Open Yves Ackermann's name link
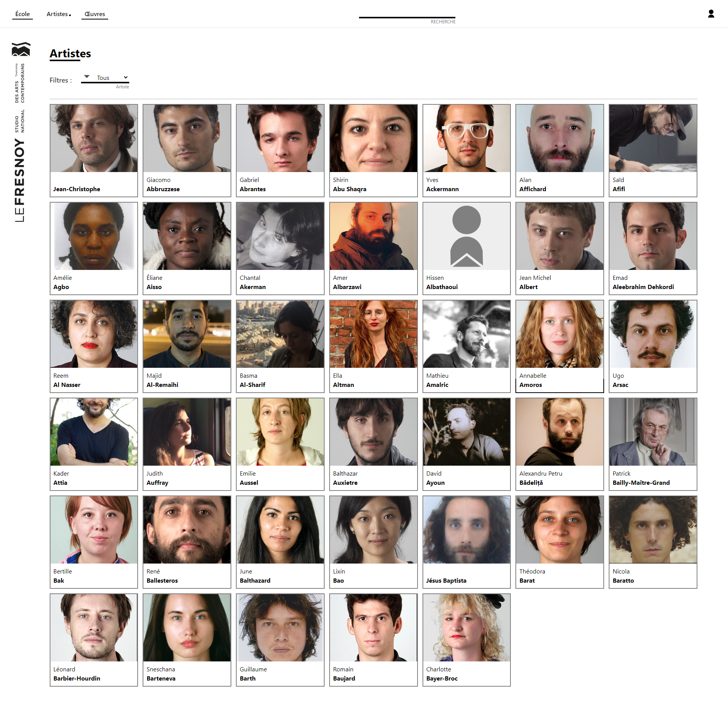 click(x=442, y=184)
